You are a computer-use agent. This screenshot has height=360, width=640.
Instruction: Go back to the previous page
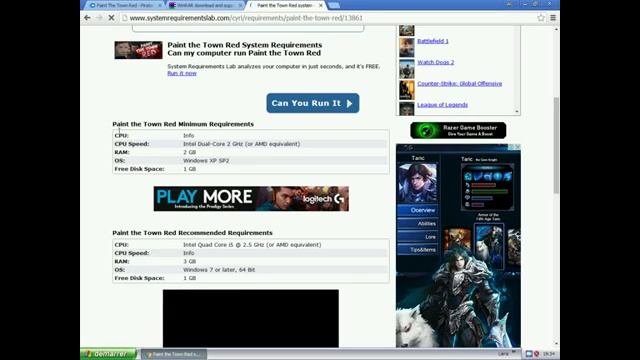click(87, 18)
